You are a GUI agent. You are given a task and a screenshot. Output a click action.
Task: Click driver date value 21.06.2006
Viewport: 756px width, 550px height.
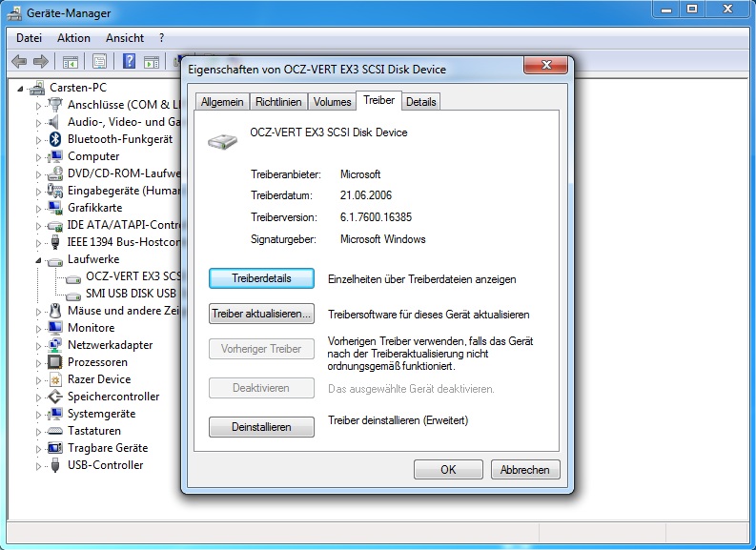[366, 195]
